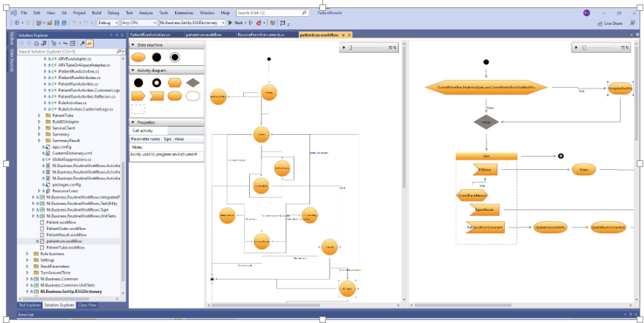Pick the final state double-circle shape
Image resolution: width=644 pixels, height=323 pixels.
[x=175, y=57]
